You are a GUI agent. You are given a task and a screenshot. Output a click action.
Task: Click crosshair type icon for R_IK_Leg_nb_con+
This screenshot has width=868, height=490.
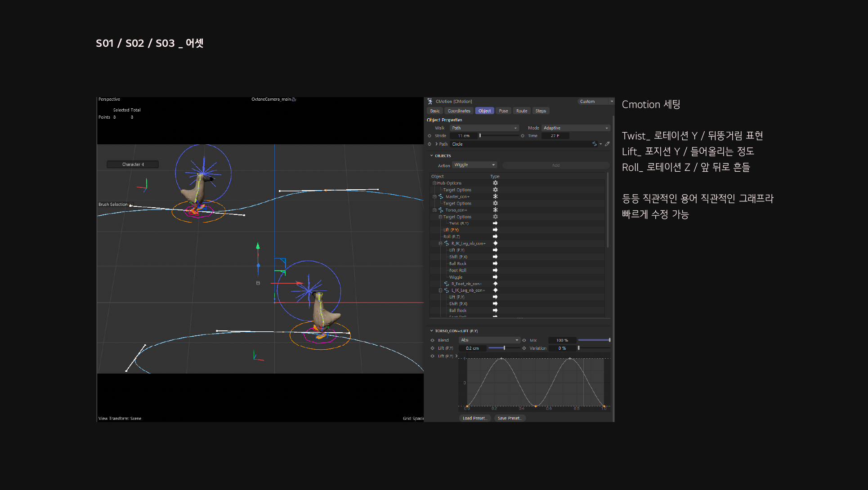tap(495, 243)
